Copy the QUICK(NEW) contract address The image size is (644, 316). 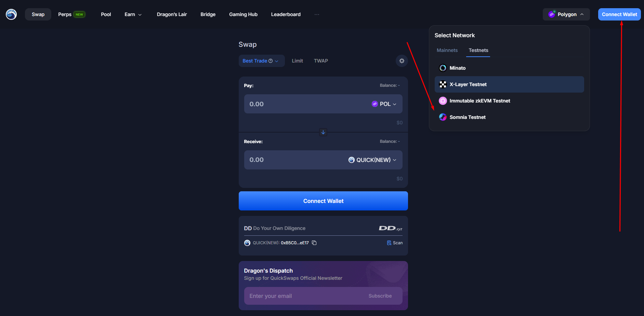click(x=314, y=243)
